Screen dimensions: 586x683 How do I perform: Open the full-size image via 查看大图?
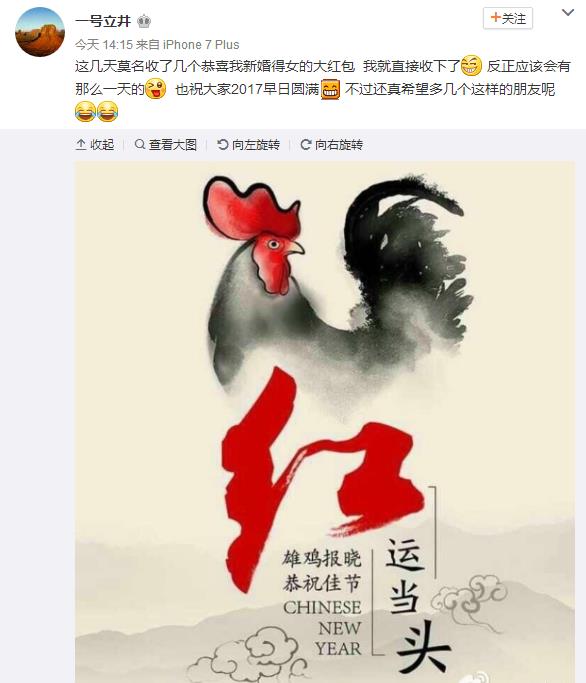[166, 145]
